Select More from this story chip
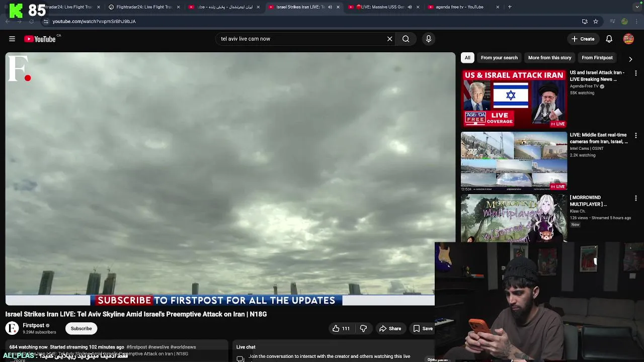Viewport: 644px width, 362px height. (549, 57)
